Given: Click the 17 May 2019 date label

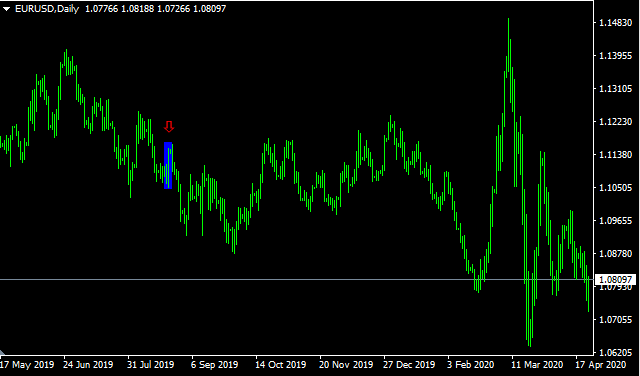Looking at the screenshot, I should [27, 364].
